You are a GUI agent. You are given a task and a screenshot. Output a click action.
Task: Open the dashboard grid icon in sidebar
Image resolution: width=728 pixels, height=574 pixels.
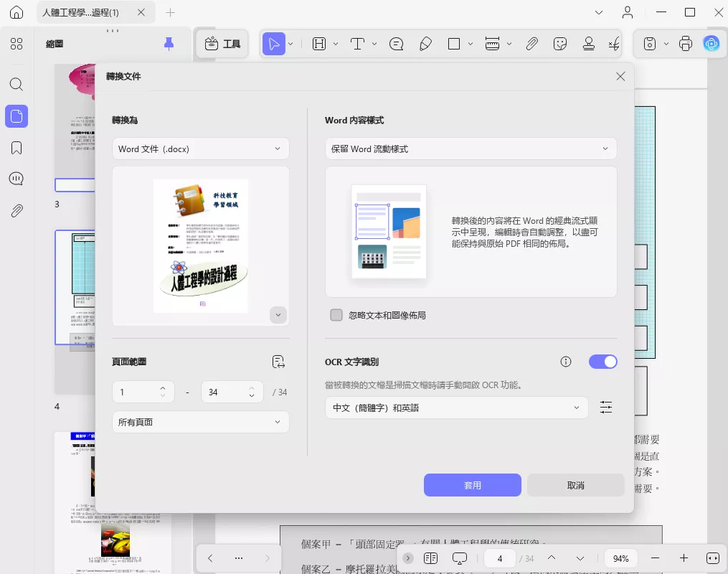click(16, 44)
